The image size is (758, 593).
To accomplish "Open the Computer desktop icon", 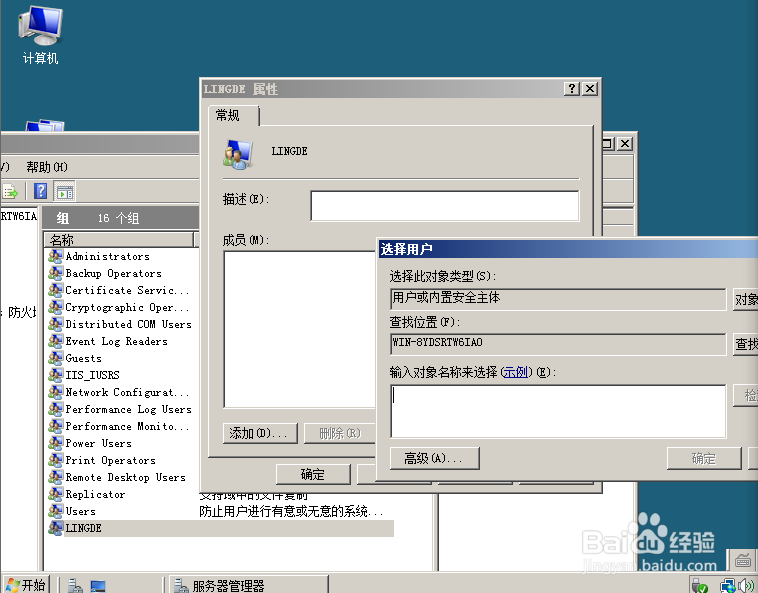I will tap(40, 35).
